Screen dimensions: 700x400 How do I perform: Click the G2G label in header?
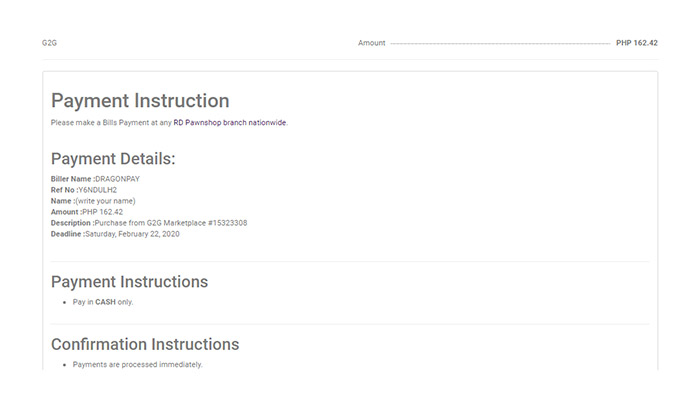click(x=49, y=44)
